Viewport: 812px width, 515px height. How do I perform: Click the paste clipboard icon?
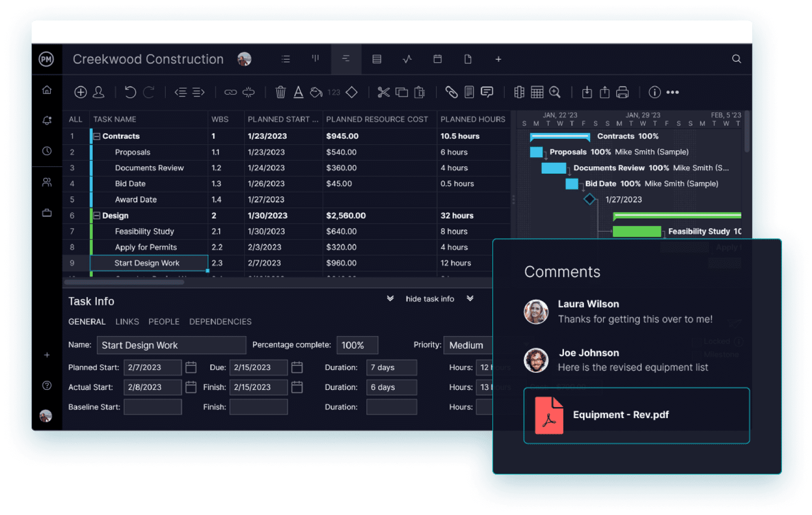coord(419,92)
